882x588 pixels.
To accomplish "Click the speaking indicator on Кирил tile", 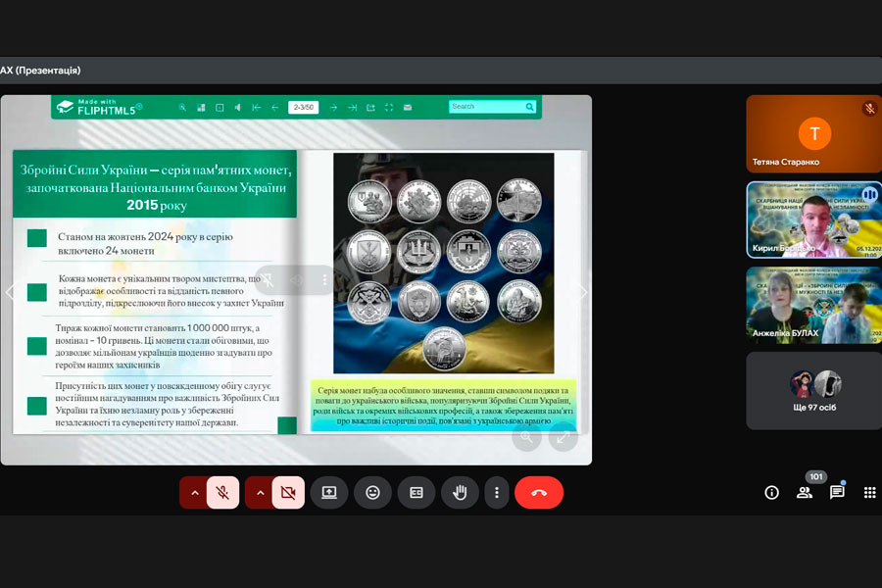I will [x=869, y=195].
